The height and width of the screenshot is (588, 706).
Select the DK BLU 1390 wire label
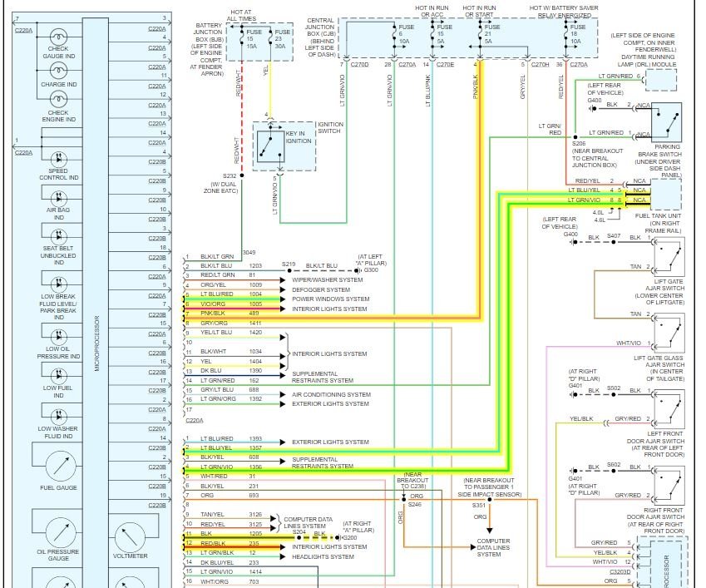click(x=231, y=371)
